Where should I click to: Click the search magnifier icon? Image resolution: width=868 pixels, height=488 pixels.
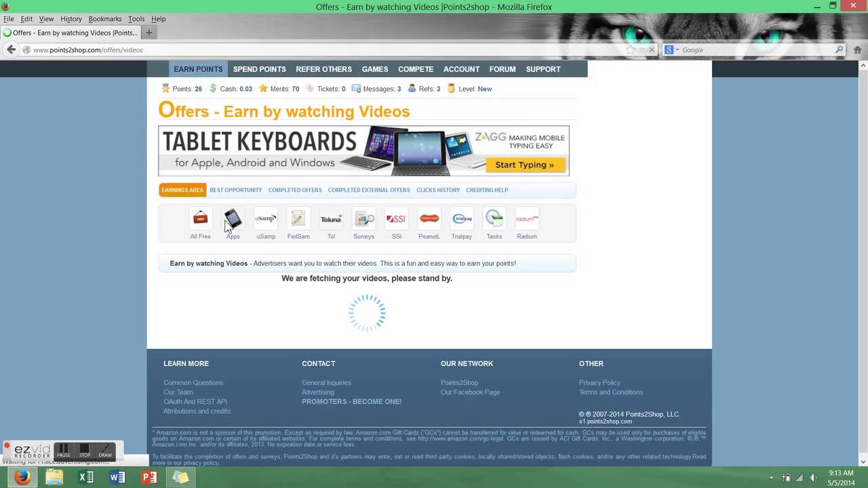tap(839, 49)
